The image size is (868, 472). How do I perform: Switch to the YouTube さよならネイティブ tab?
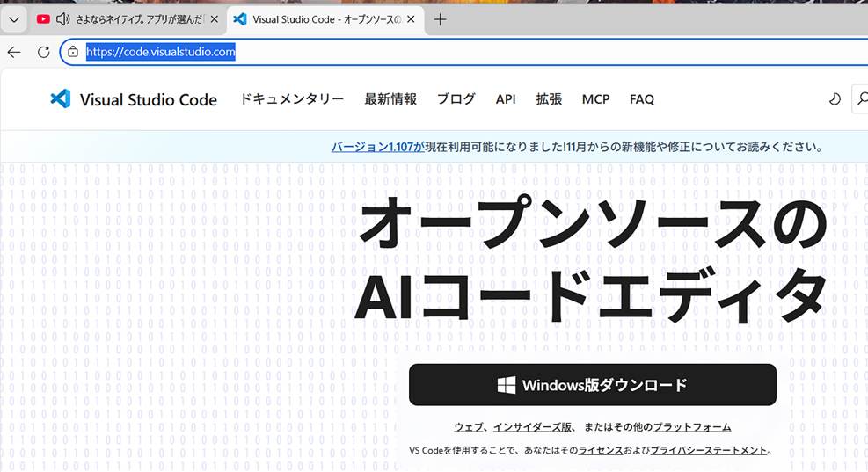pyautogui.click(x=141, y=19)
